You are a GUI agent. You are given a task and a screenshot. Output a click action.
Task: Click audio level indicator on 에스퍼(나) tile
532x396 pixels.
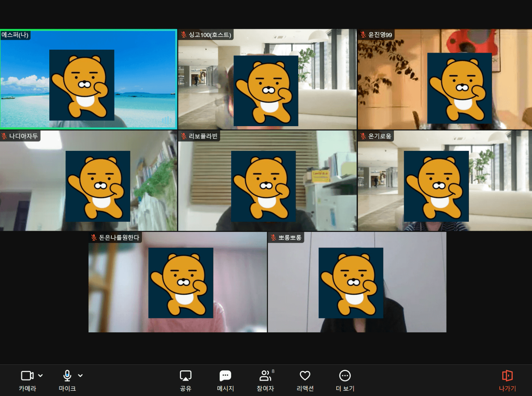click(x=166, y=120)
